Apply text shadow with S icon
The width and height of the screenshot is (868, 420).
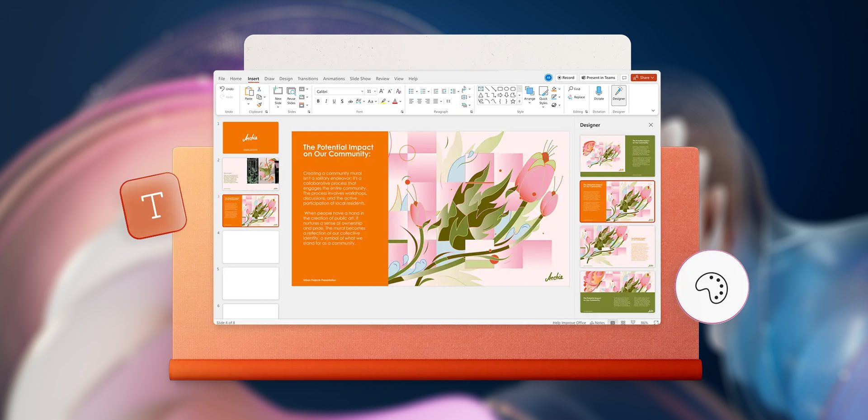(342, 101)
